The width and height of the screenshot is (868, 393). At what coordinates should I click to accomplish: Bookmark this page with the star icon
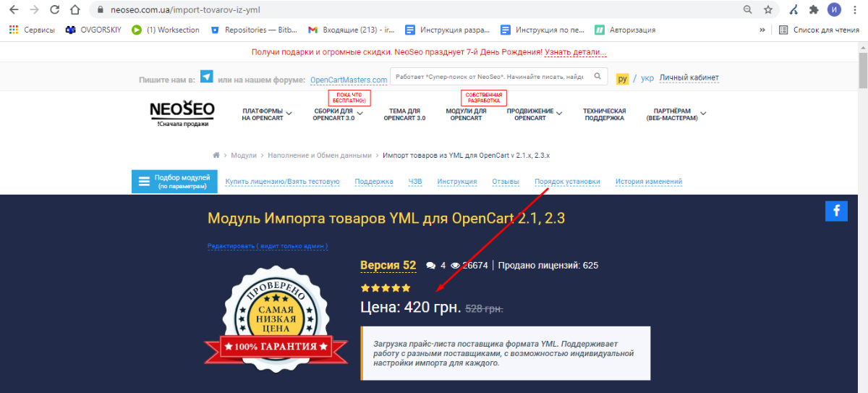[768, 10]
